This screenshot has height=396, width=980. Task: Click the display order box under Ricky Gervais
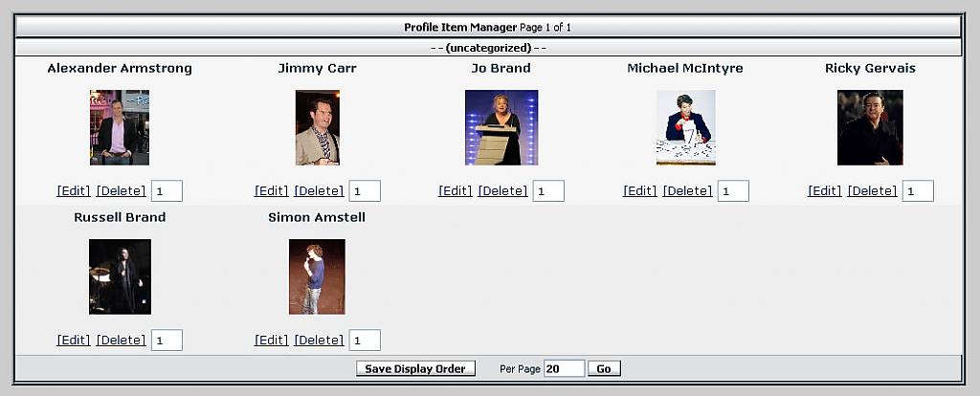pyautogui.click(x=918, y=191)
